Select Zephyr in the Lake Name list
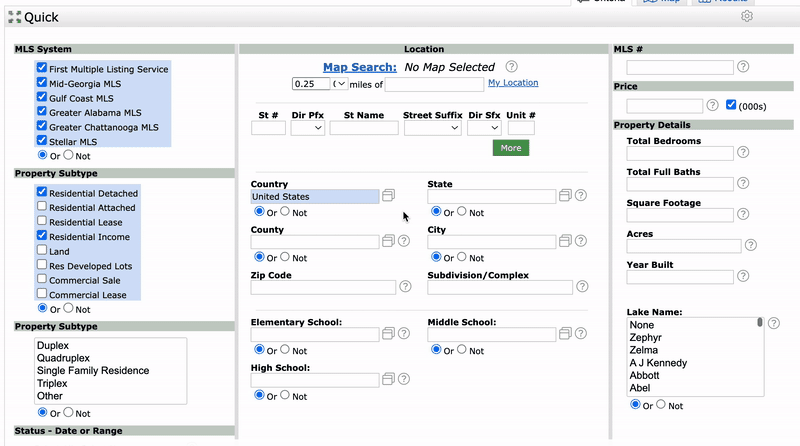 point(645,337)
